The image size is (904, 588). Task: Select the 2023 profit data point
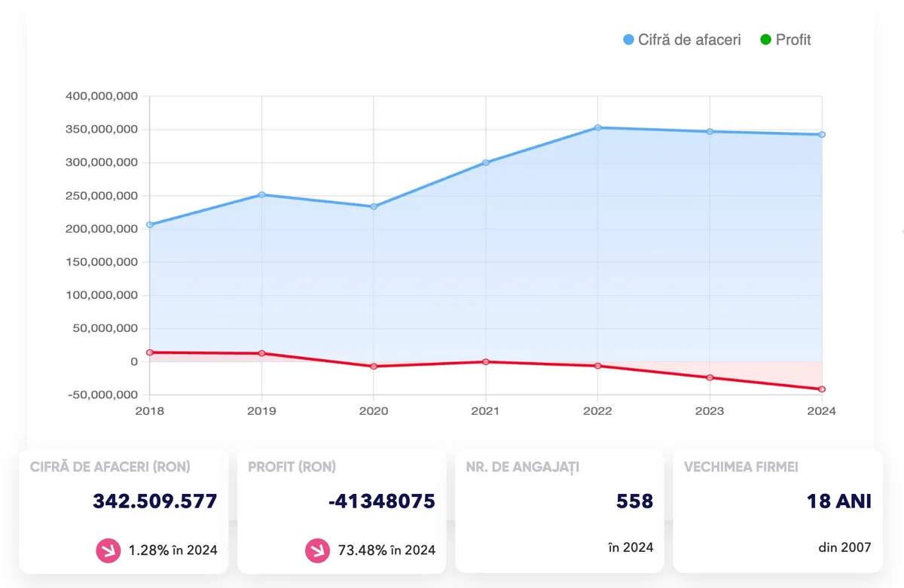(x=710, y=377)
